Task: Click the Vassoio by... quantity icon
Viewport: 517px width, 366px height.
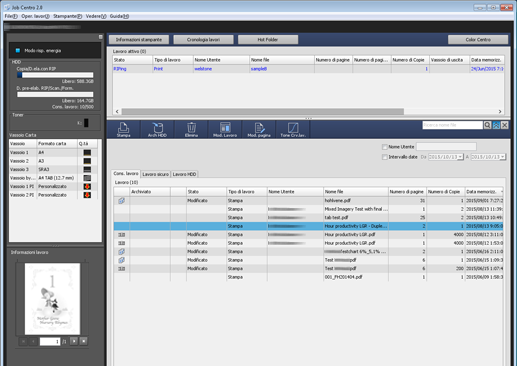Action: [87, 178]
